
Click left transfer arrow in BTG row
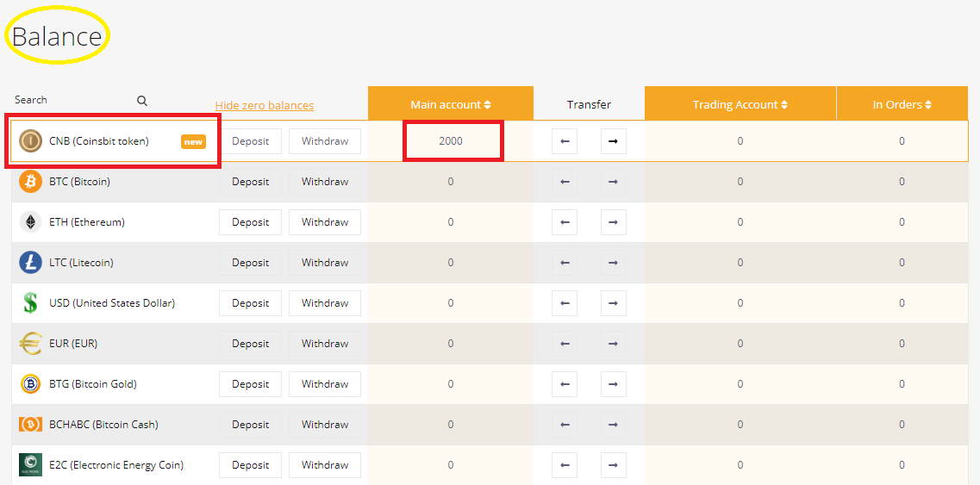pos(565,383)
